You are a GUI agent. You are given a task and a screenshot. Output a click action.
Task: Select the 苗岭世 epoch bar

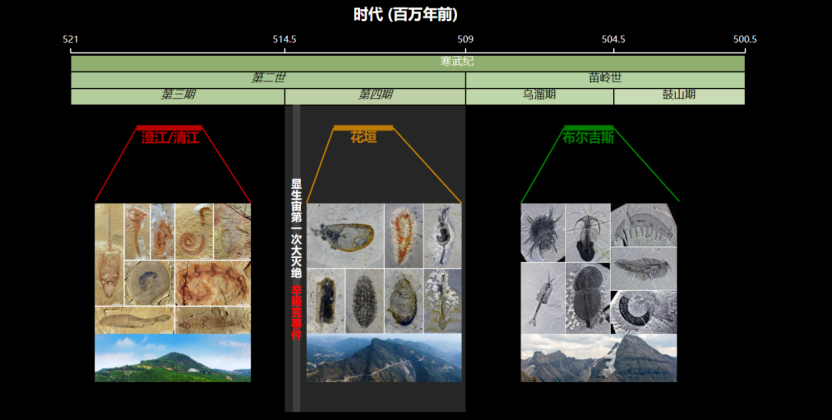point(604,79)
